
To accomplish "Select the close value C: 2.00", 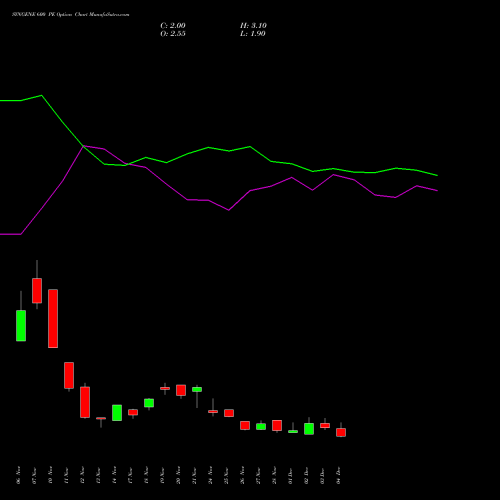I will [x=173, y=26].
